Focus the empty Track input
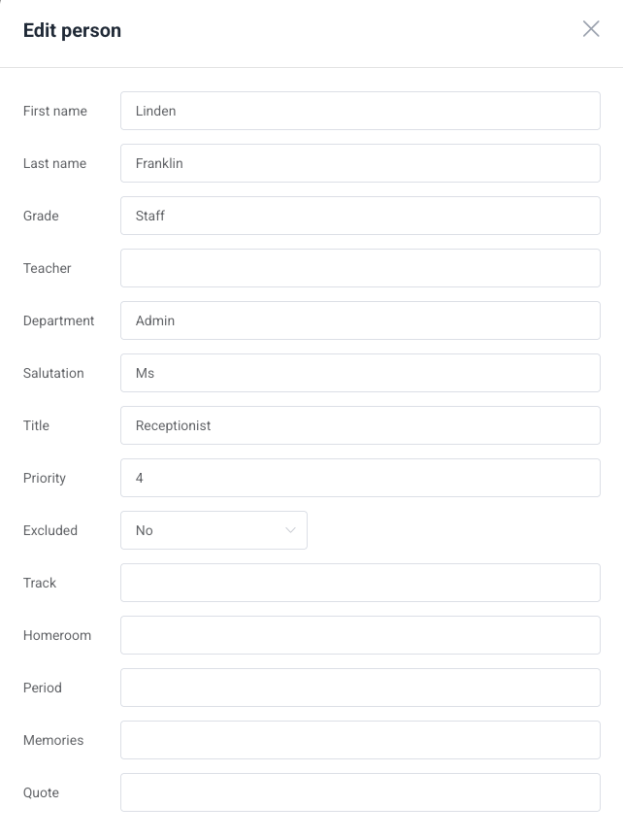Screen dimensions: 623x840 (360, 583)
